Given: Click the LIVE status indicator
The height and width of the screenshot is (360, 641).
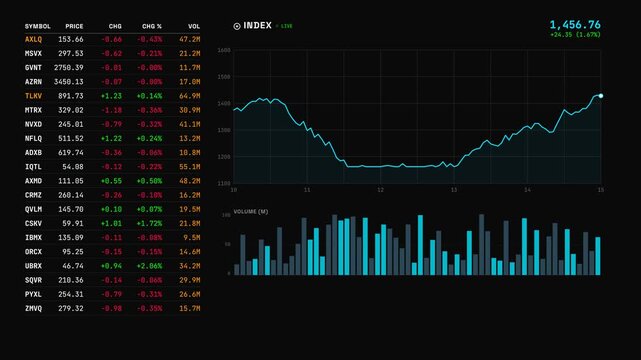Looking at the screenshot, I should tap(285, 26).
